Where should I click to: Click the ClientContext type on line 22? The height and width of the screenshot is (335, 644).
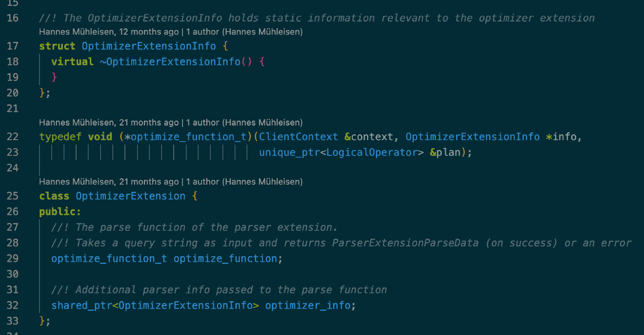pos(299,137)
